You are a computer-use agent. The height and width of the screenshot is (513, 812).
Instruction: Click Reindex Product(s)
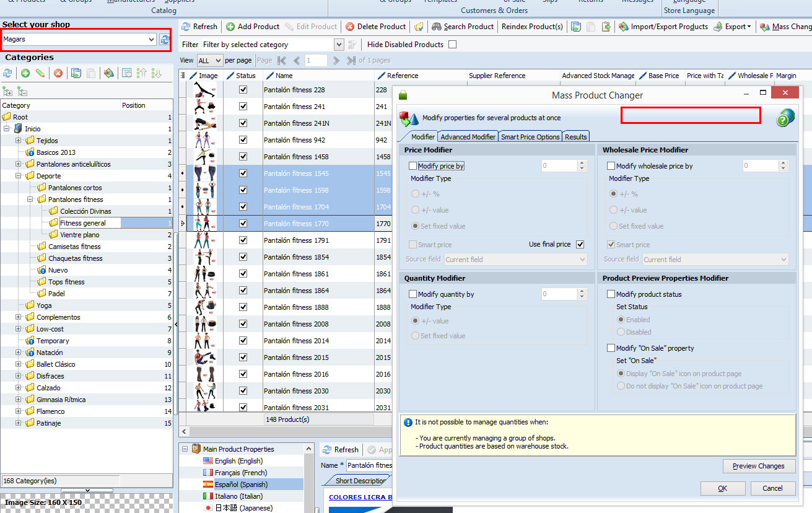532,27
